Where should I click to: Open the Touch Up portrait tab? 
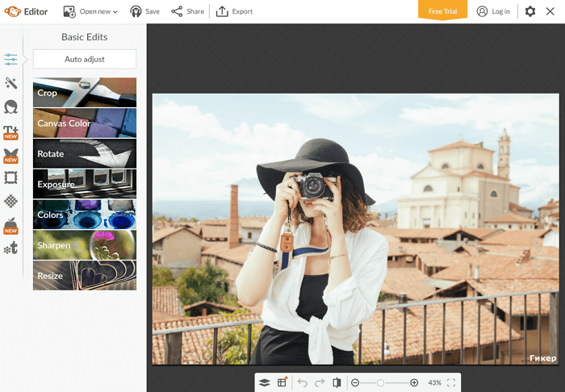pyautogui.click(x=11, y=107)
